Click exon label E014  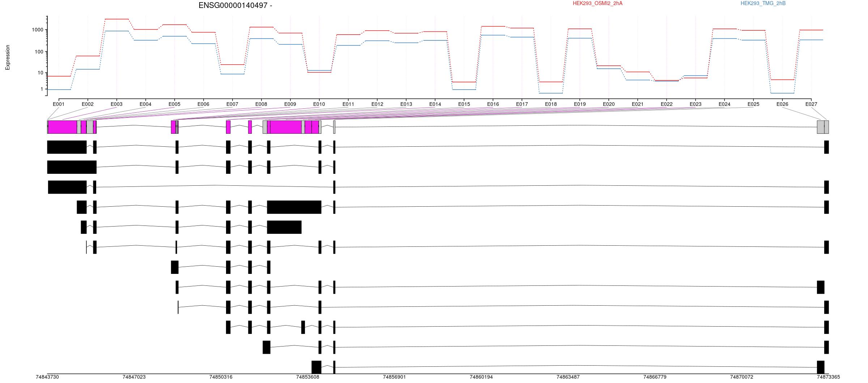point(435,104)
